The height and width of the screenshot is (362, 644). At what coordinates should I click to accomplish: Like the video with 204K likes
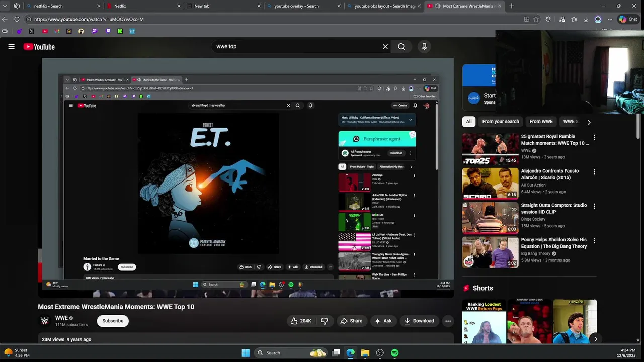301,321
